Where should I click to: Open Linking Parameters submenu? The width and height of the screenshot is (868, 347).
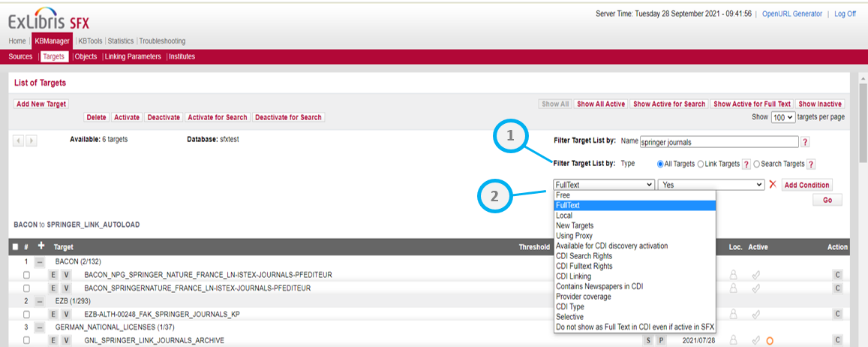[133, 56]
